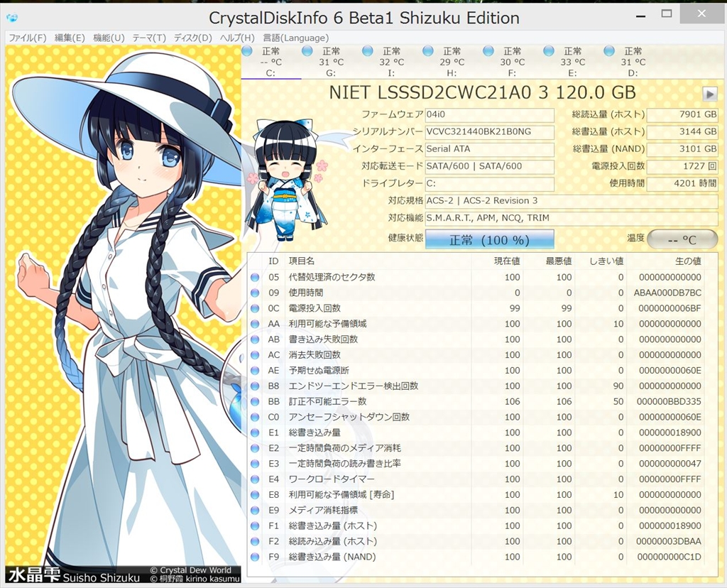Select the C: drive tab
Screen dimensions: 727x588
270,62
